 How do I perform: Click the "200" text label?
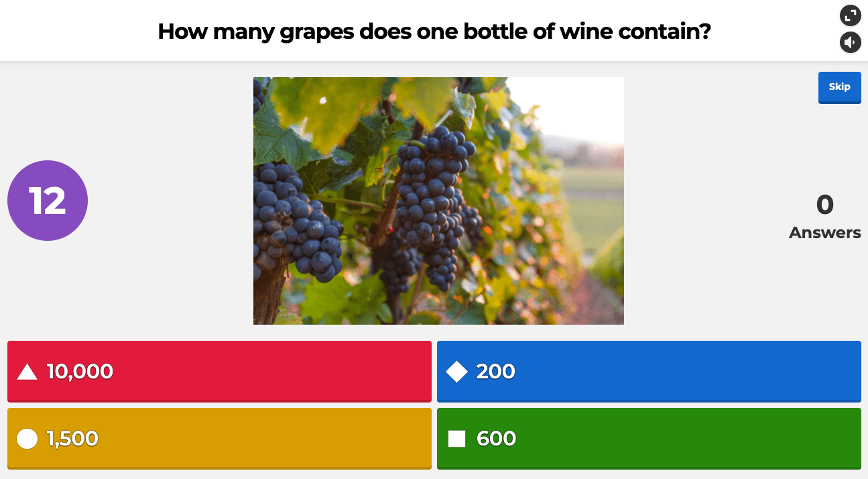click(x=495, y=372)
